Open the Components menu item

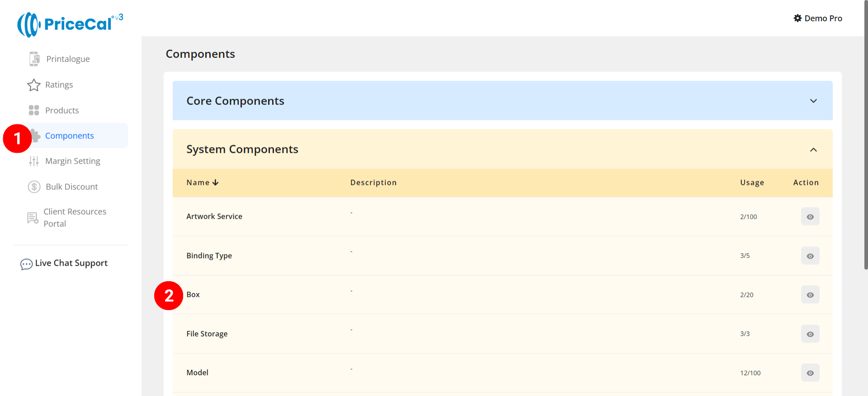click(x=70, y=136)
